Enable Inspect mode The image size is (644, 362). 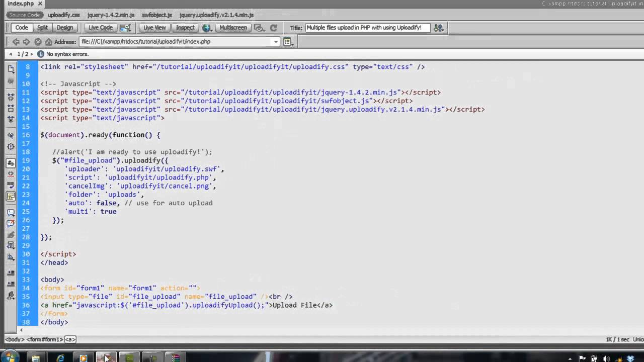pos(185,28)
